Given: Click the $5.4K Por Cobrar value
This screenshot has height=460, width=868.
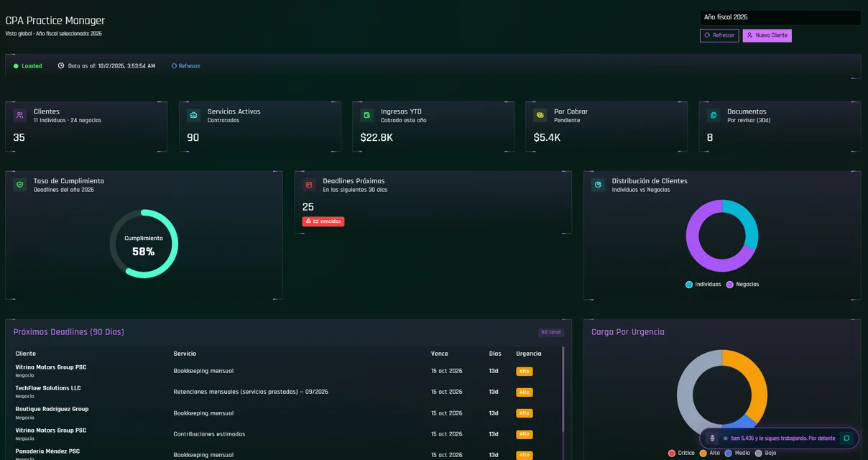Looking at the screenshot, I should (547, 137).
